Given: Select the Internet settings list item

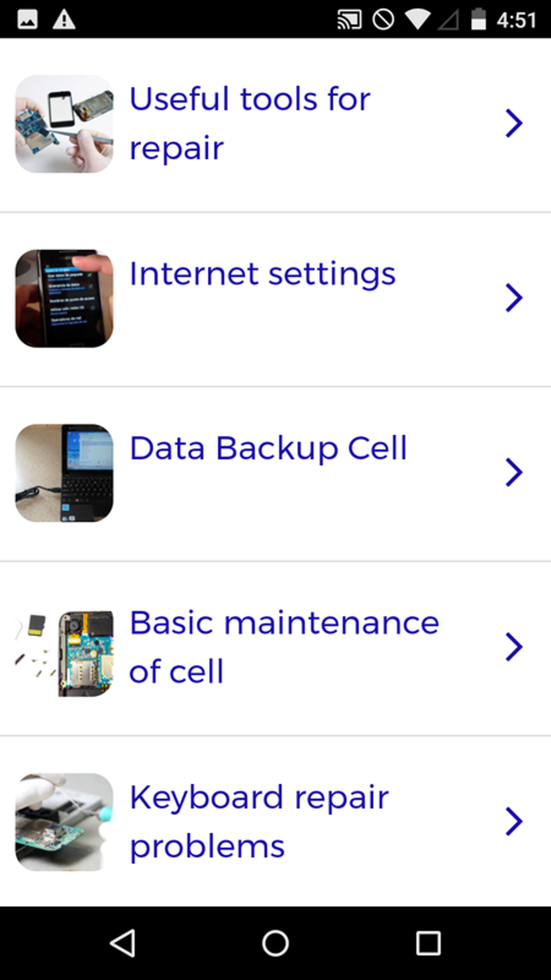Looking at the screenshot, I should point(263,274).
